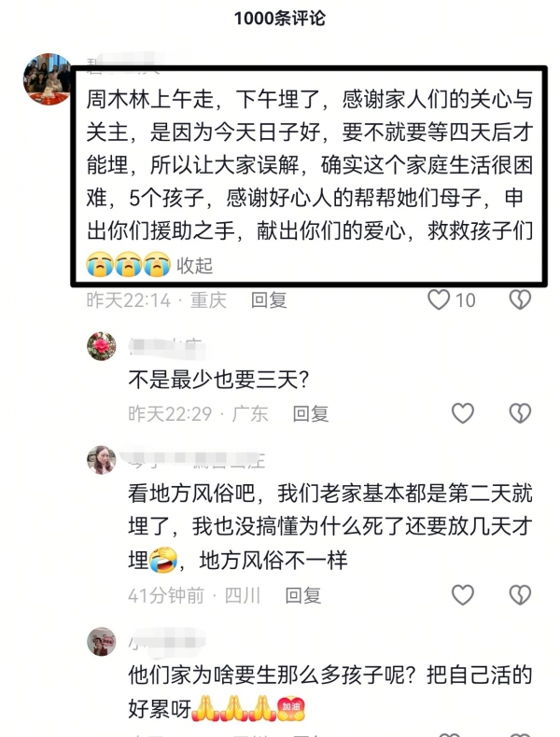Like the Chongqing comment with 10 likes
Screen dimensions: 560x737
coord(439,299)
